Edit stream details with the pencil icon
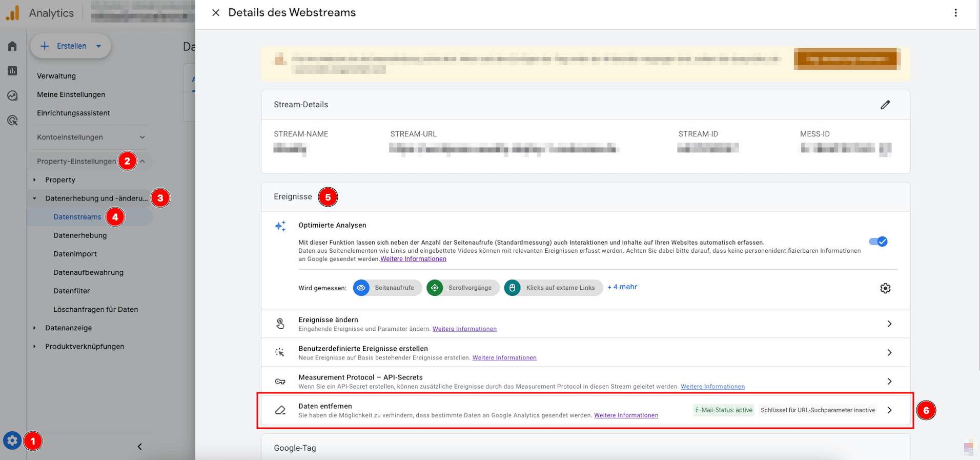The width and height of the screenshot is (980, 460). [885, 105]
